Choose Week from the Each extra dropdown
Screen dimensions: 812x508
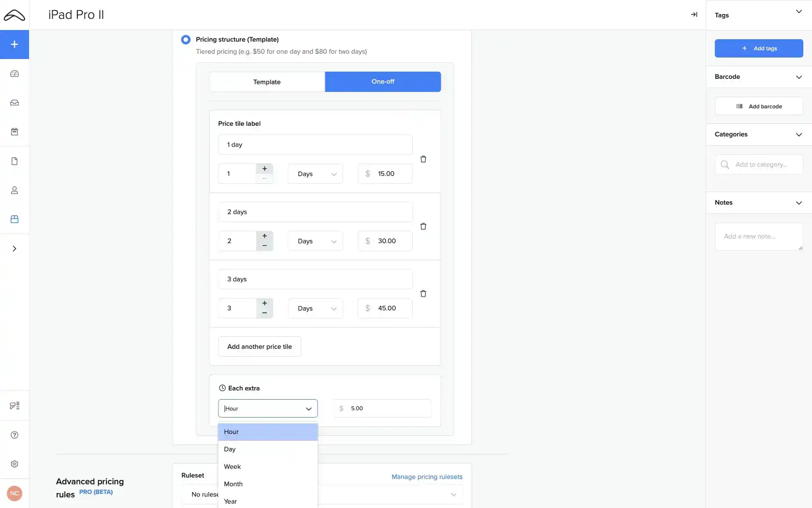click(232, 466)
